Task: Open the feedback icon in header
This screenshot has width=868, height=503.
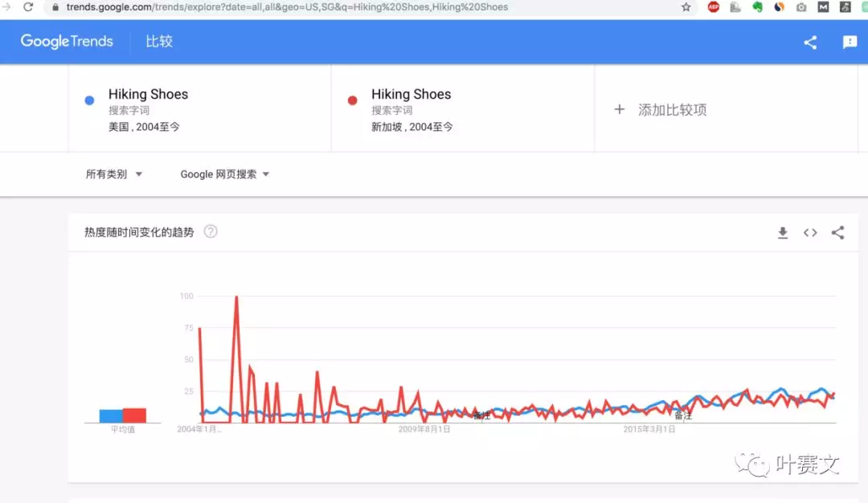Action: click(850, 42)
